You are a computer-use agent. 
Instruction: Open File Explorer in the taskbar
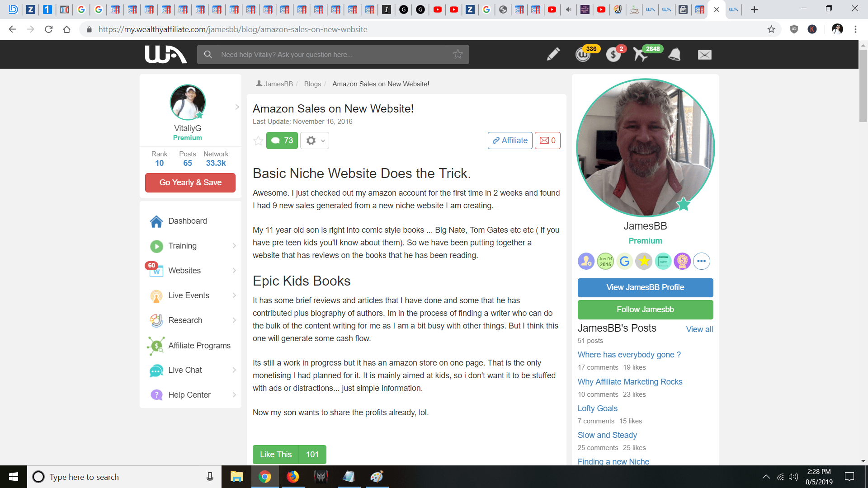236,477
